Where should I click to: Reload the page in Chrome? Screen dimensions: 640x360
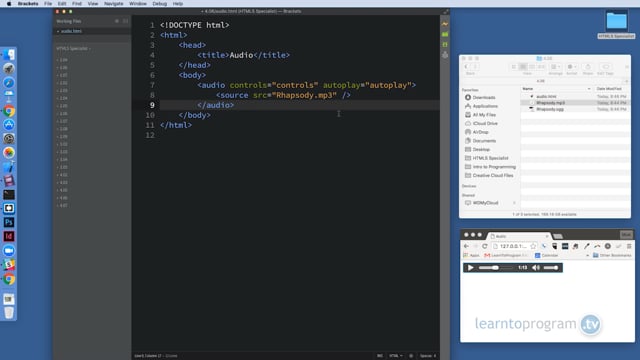[x=484, y=246]
